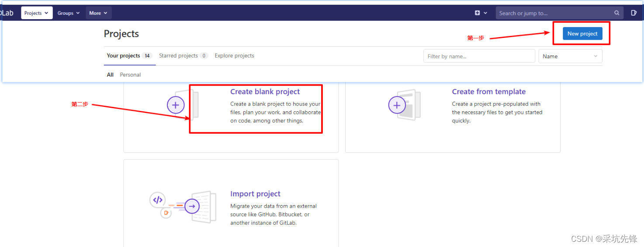This screenshot has width=644, height=247.
Task: Click the template project description text
Action: pos(497,112)
